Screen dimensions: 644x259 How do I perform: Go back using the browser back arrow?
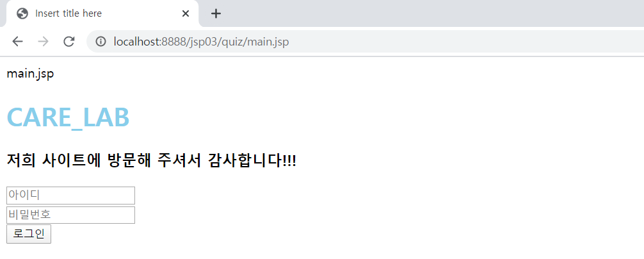click(17, 42)
